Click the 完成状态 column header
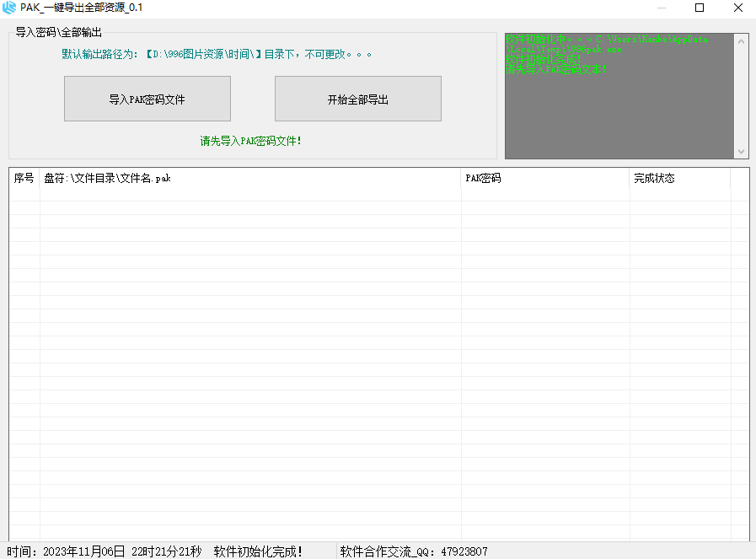The height and width of the screenshot is (559, 756). [680, 178]
